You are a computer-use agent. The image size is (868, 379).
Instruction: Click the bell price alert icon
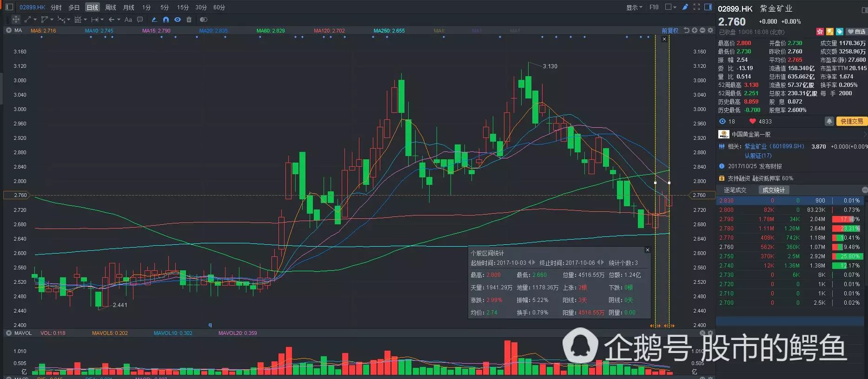click(x=829, y=121)
